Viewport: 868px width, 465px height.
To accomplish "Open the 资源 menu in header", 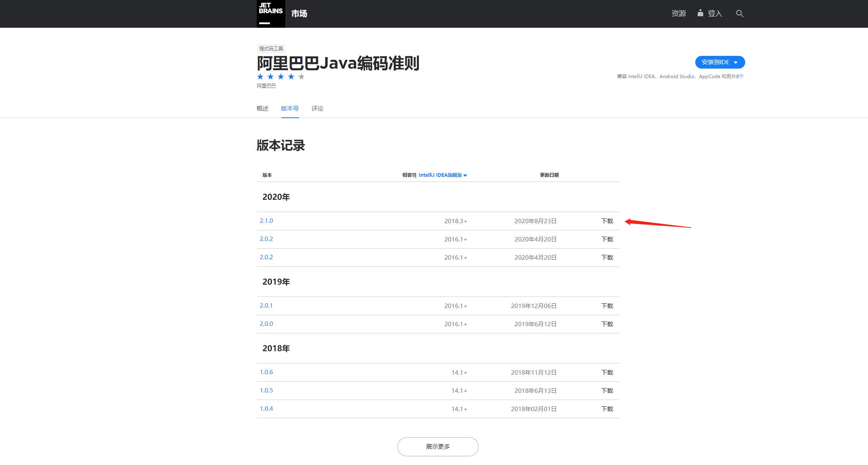I will click(x=679, y=13).
